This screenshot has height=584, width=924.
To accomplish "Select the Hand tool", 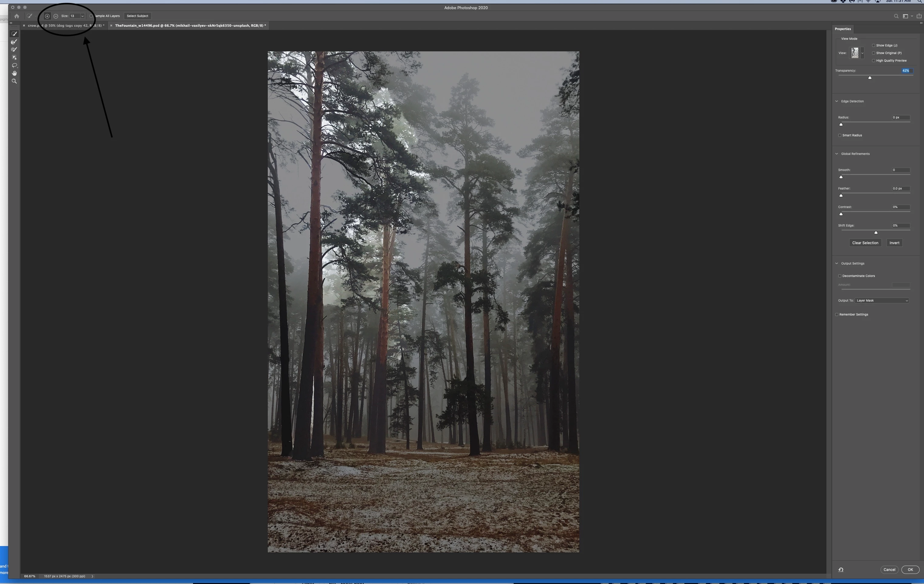I will pyautogui.click(x=14, y=73).
